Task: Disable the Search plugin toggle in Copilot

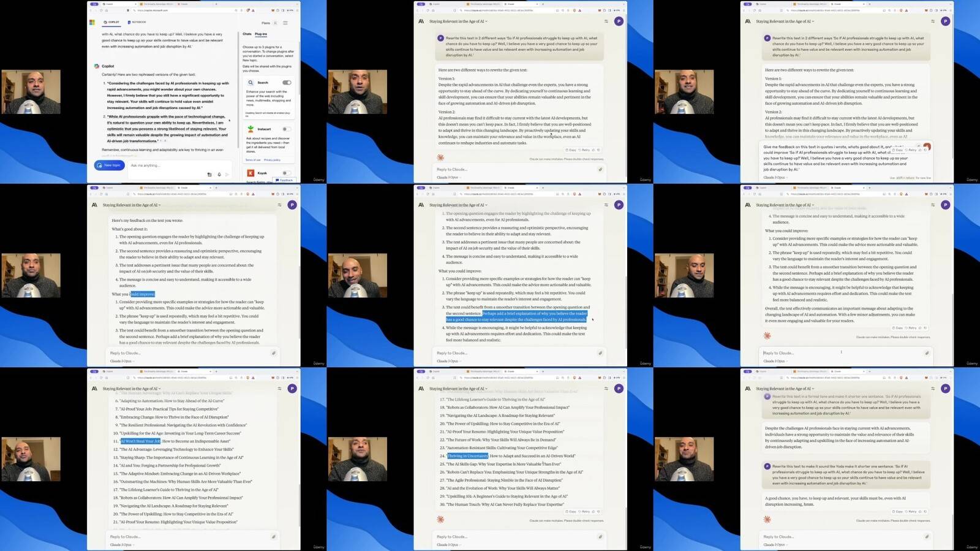Action: tap(287, 82)
